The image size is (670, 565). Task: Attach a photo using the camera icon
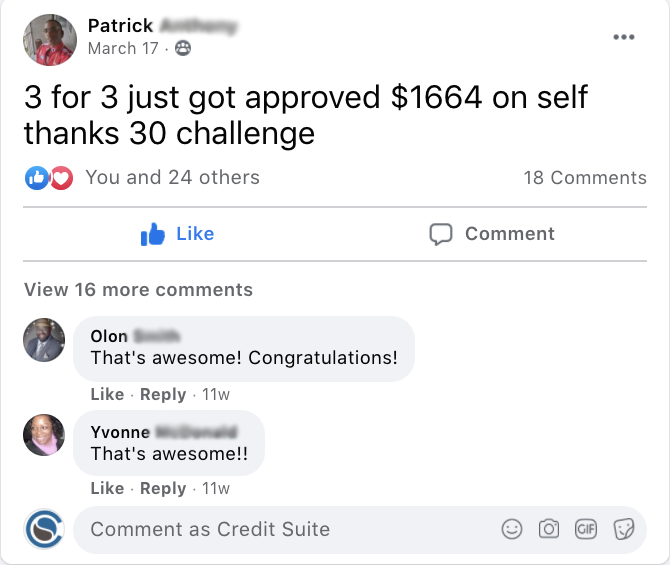pos(549,529)
